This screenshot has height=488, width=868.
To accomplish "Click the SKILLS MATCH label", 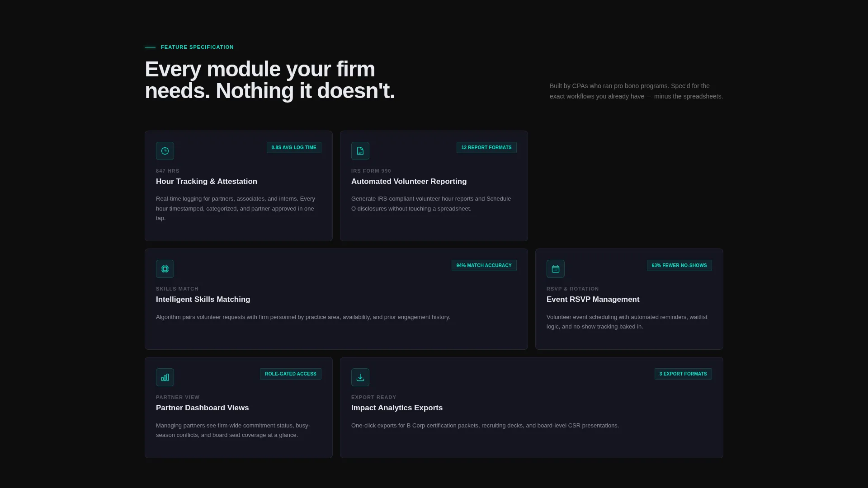I will 177,289.
